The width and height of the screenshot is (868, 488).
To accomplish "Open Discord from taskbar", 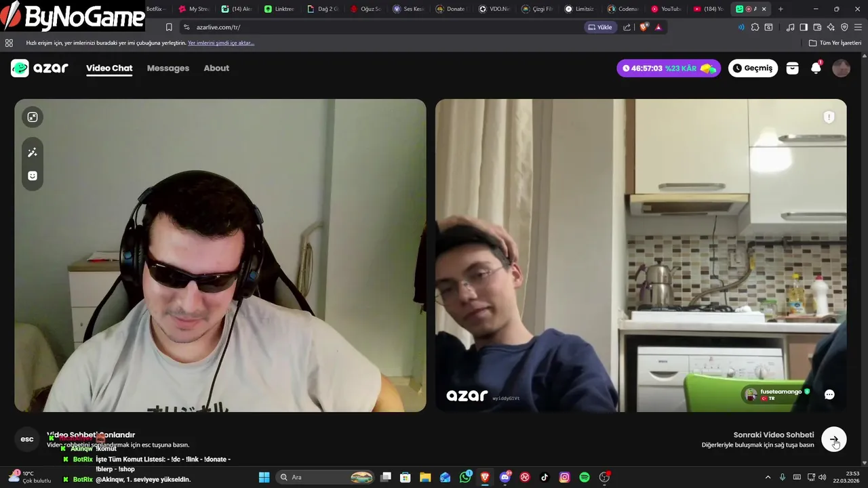I will point(505,477).
